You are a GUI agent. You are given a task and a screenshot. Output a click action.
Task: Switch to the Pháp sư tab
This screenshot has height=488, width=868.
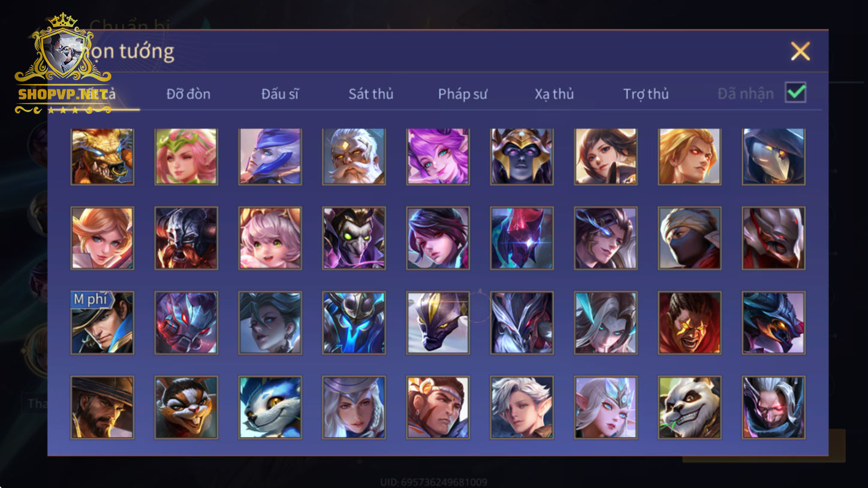[463, 94]
